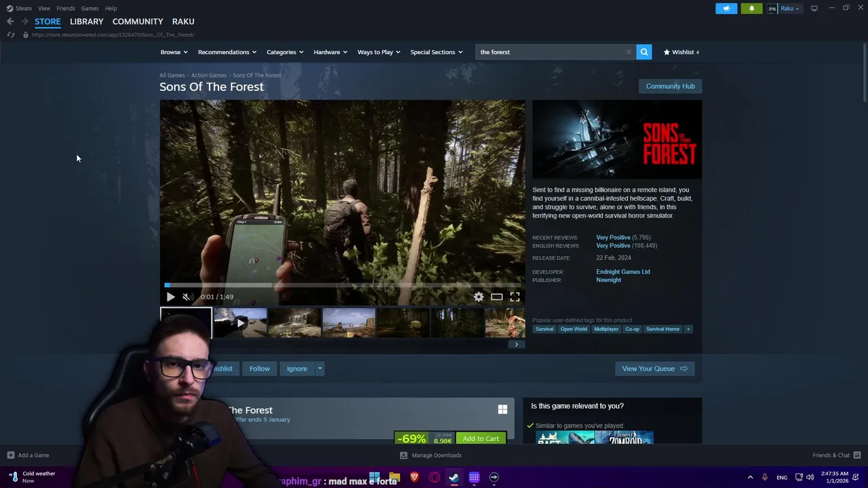Open the Community Hub

click(670, 86)
